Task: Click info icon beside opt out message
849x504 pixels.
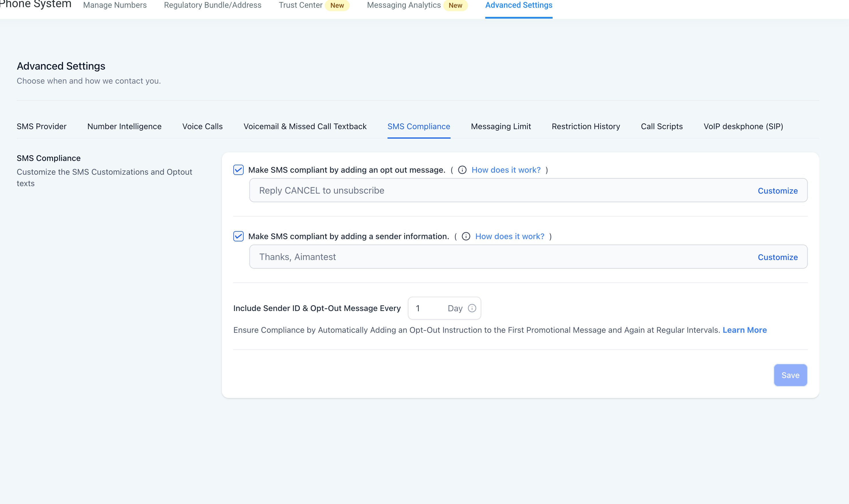Action: 462,170
